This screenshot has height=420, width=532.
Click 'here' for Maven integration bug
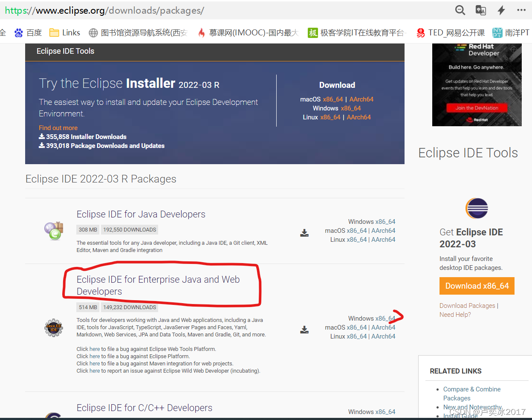point(95,364)
